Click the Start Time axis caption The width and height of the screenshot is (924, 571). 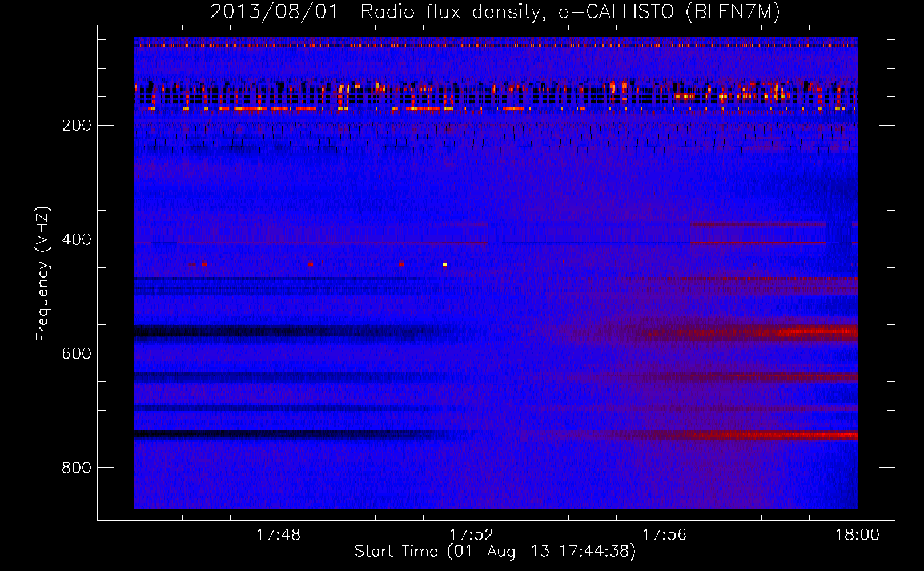click(x=495, y=552)
